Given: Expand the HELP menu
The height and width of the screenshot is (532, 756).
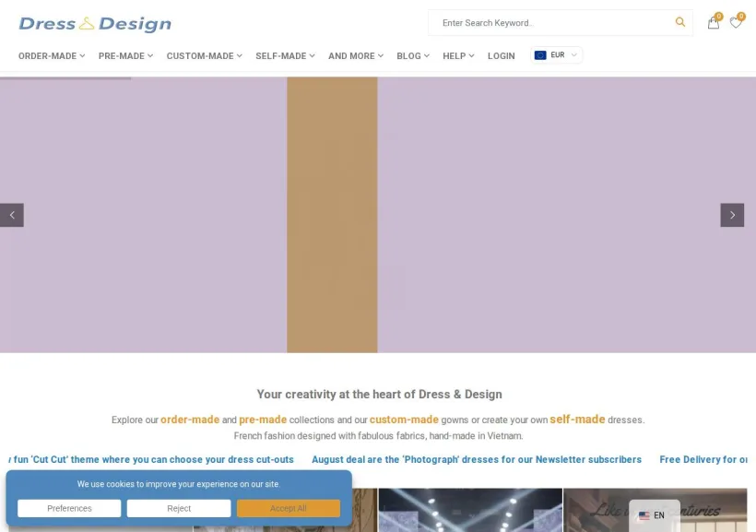Looking at the screenshot, I should pos(458,56).
